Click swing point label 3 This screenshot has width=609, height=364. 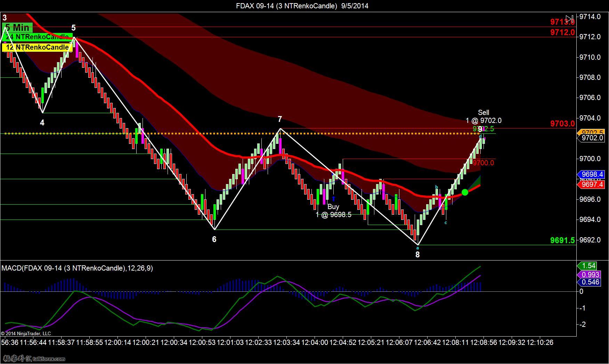[5, 17]
